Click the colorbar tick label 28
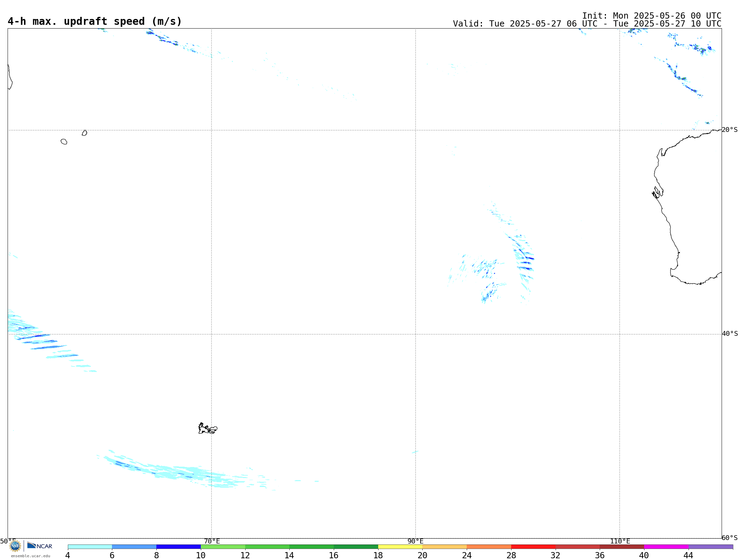The image size is (744, 560). (x=511, y=556)
